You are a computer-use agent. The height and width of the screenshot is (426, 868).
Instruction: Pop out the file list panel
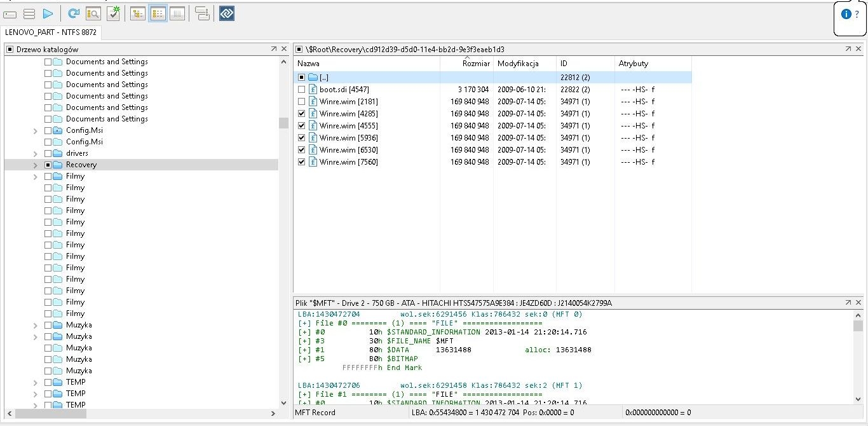coord(848,49)
